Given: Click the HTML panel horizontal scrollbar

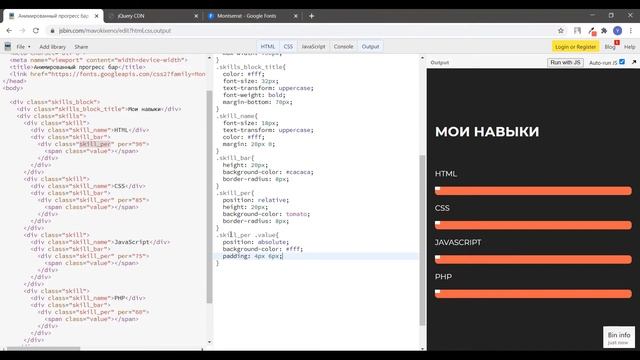Looking at the screenshot, I should tap(43, 349).
